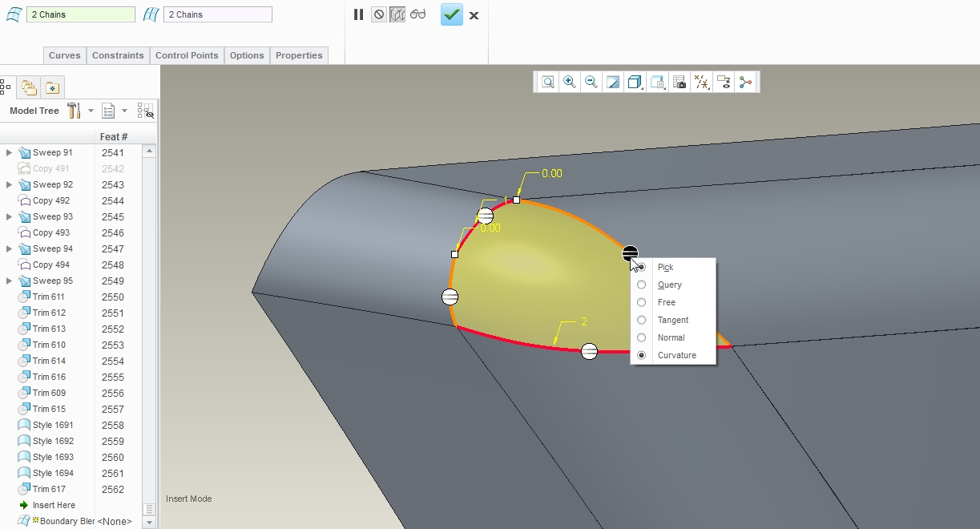Screen dimensions: 980x529
Task: Click the Zoom Out magnifier icon
Action: point(591,82)
